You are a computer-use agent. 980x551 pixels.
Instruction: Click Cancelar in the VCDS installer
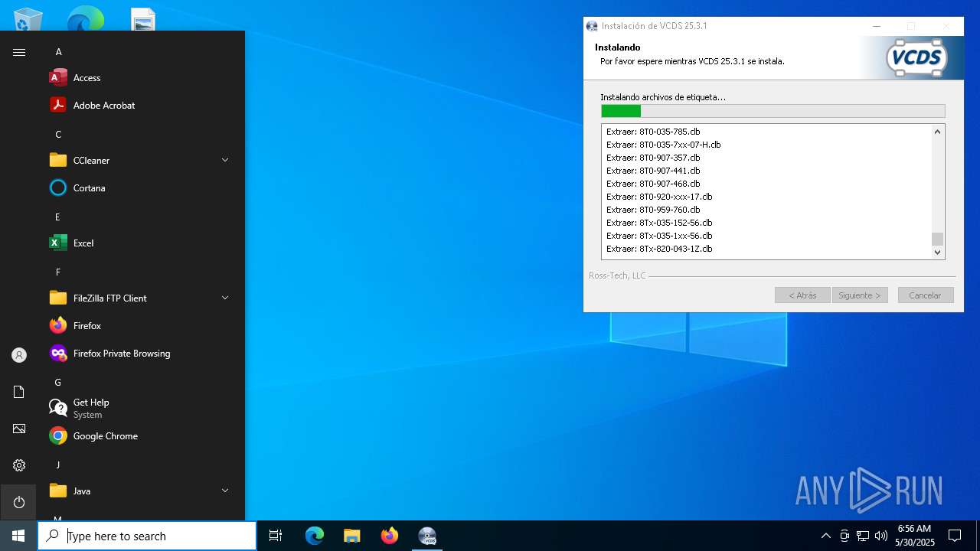point(925,295)
